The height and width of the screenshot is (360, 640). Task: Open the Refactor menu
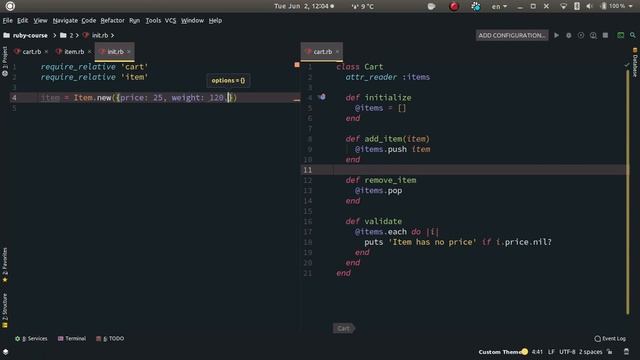pyautogui.click(x=112, y=20)
